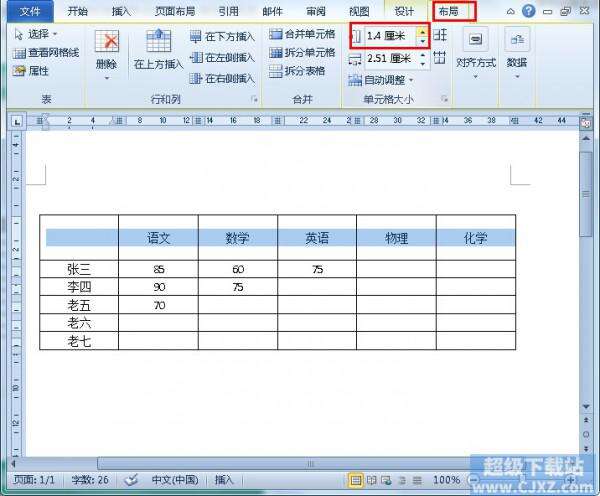Select the 语文 header cell
This screenshot has width=600, height=496.
158,238
